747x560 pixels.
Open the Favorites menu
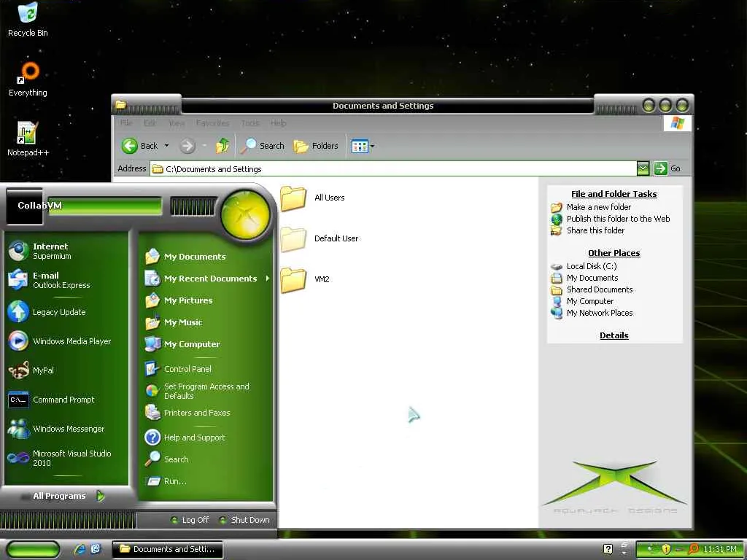[x=212, y=122]
